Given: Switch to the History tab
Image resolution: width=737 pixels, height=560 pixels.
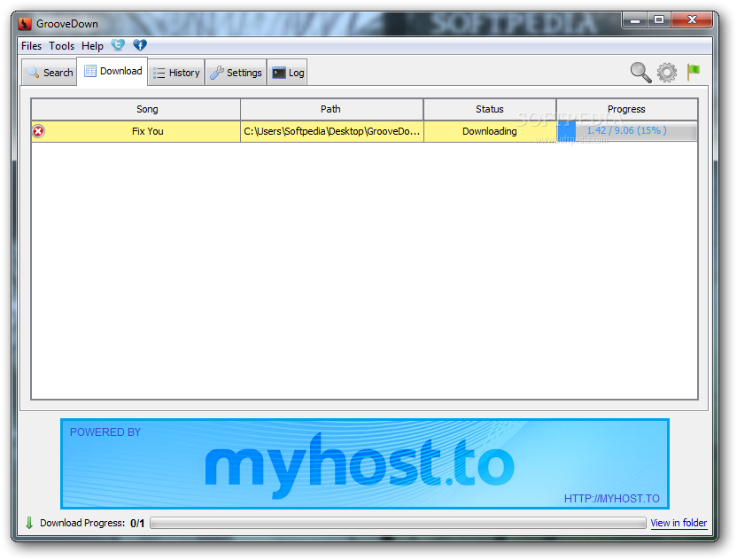Looking at the screenshot, I should pos(176,73).
